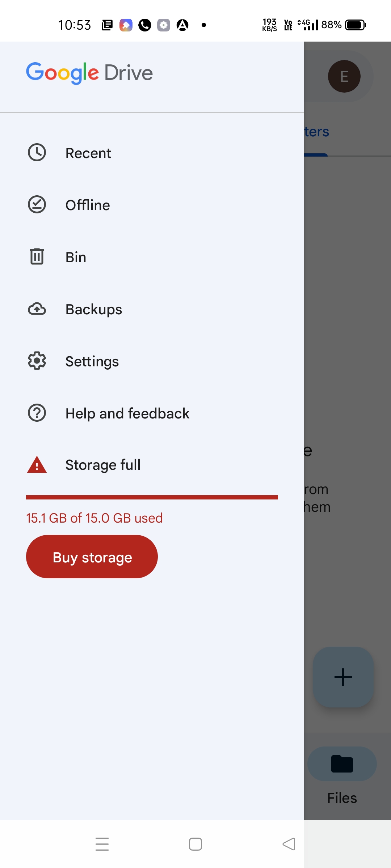This screenshot has width=391, height=868.
Task: Tap the red storage usage bar
Action: [x=152, y=497]
